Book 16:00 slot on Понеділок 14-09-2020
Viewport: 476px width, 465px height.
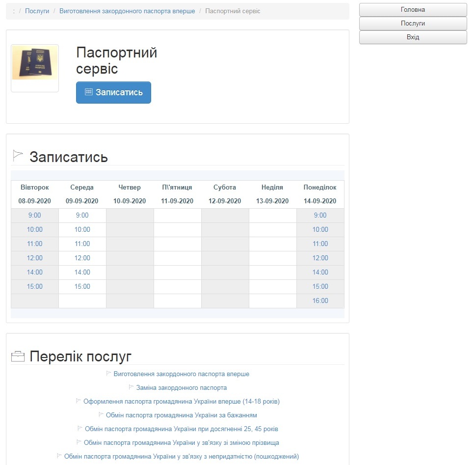[x=320, y=301]
